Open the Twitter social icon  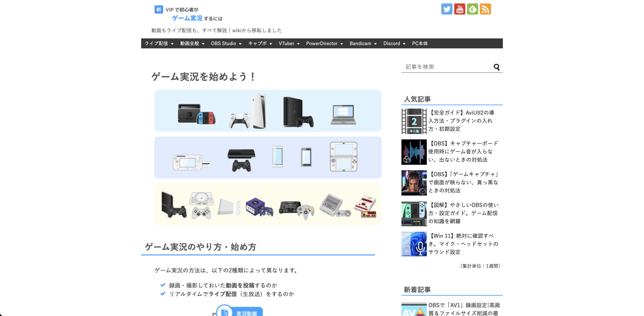447,9
